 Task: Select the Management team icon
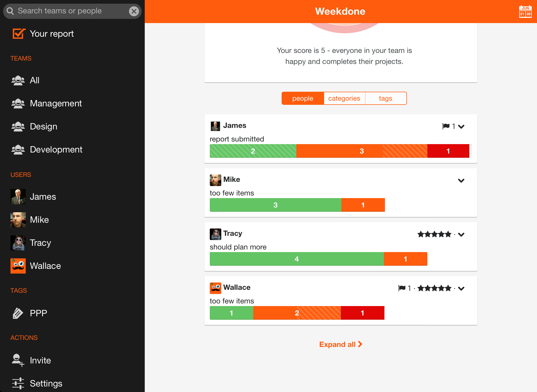[x=18, y=103]
